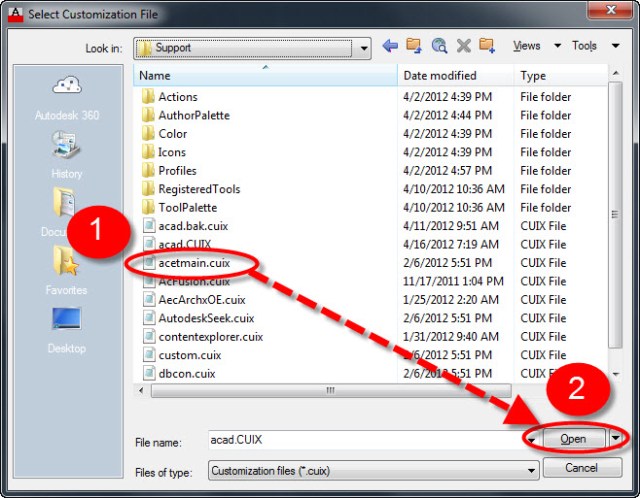Click the Back arrow icon in toolbar

pos(390,46)
